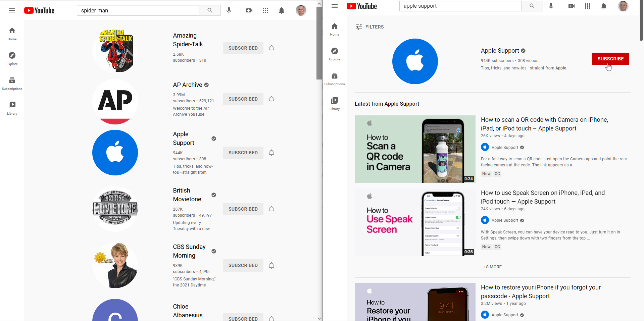
Task: Open Chloe Albanesius channel name
Action: pos(188,311)
